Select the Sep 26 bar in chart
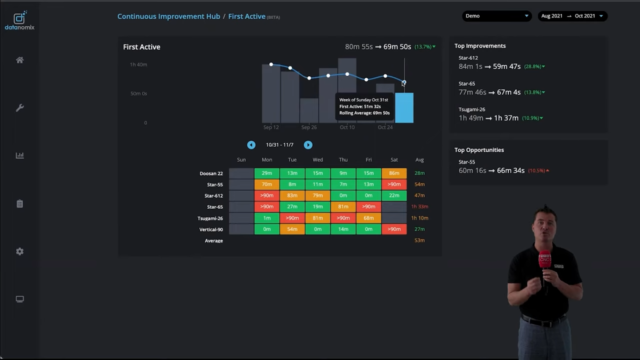This screenshot has width=640, height=360. point(309,110)
